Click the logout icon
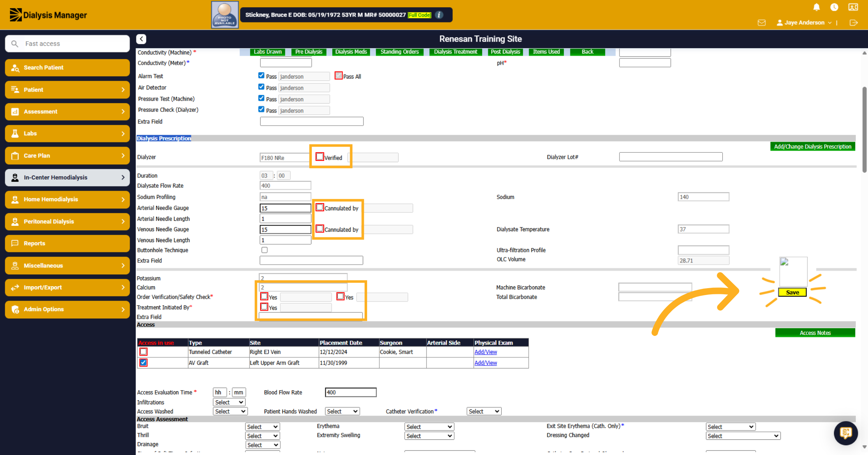 click(x=854, y=22)
